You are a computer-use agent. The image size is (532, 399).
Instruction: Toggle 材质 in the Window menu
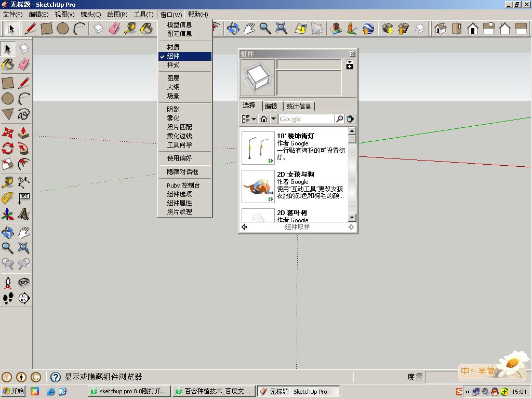(x=185, y=47)
